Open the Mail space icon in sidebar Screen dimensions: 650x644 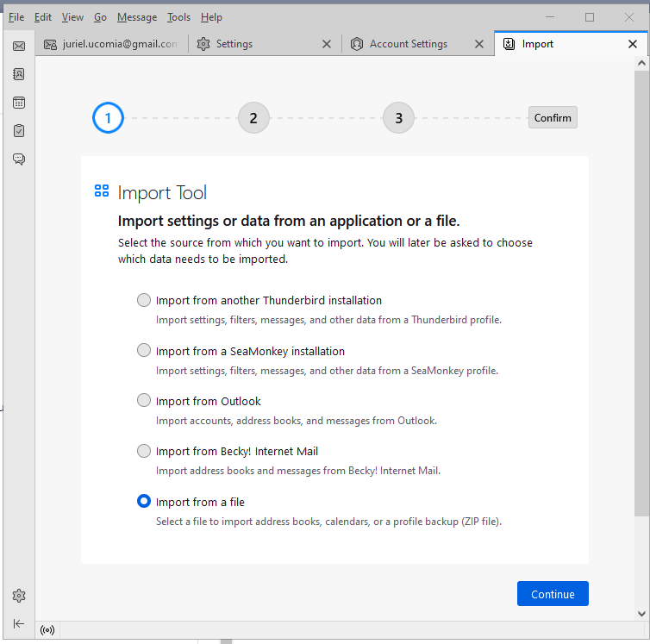click(x=19, y=46)
